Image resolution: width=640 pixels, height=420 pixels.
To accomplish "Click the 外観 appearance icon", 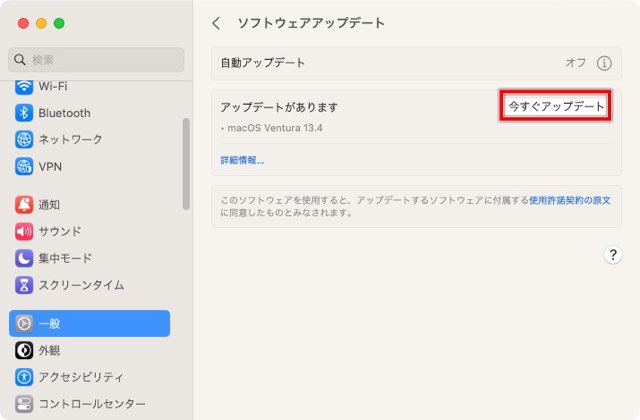I will coord(24,350).
